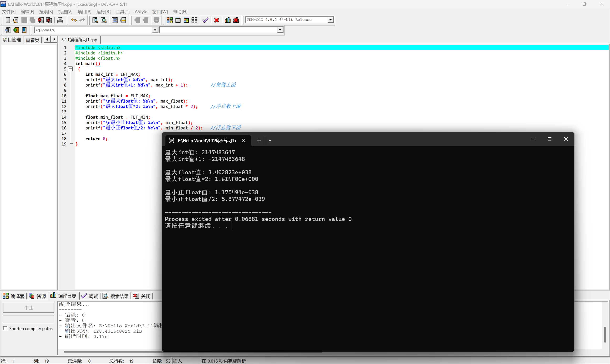Collapse the main function fold marker
This screenshot has width=610, height=364.
pos(71,69)
